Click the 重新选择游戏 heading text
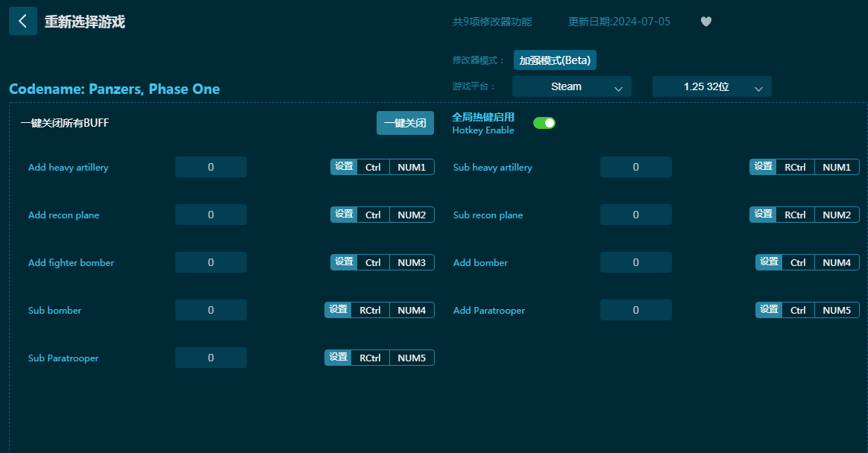 click(x=85, y=22)
